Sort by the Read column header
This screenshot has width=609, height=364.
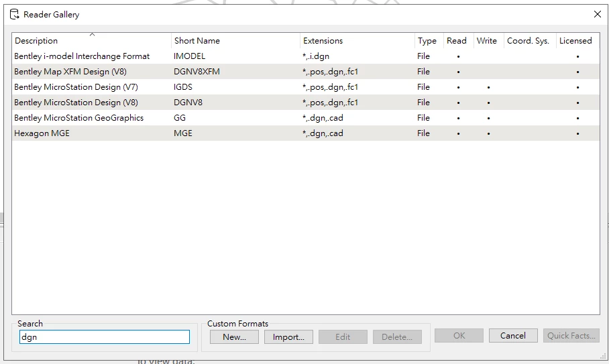(x=458, y=40)
